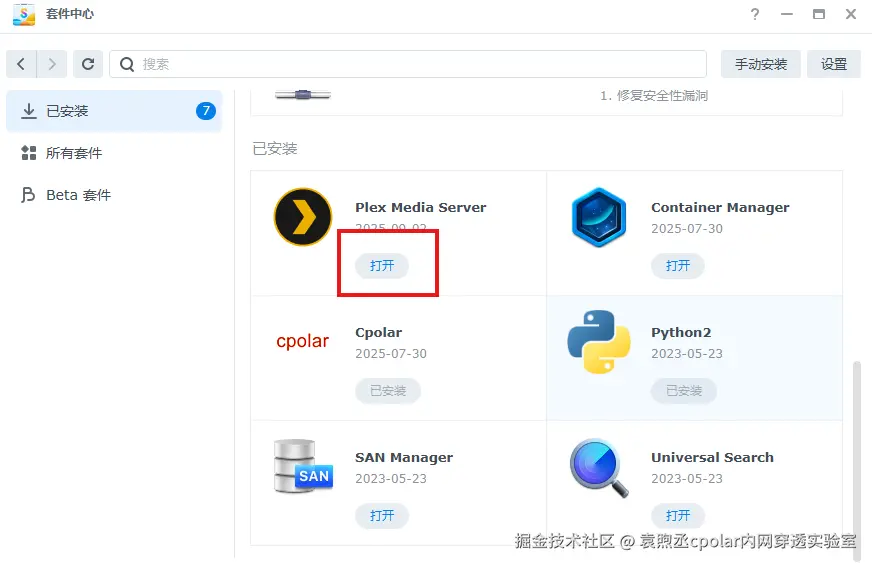Open the Beta 套件 section
This screenshot has height=566, width=872.
(114, 195)
